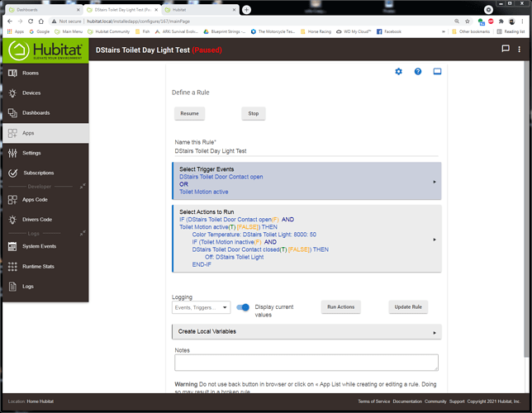Open Support footer link
This screenshot has height=413, width=532.
[x=457, y=401]
